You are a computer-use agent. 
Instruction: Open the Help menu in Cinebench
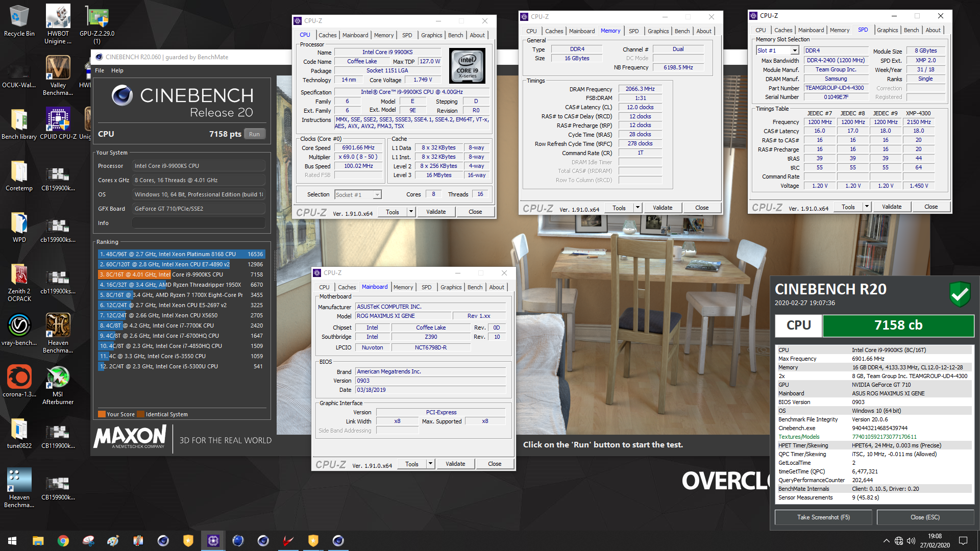click(117, 70)
